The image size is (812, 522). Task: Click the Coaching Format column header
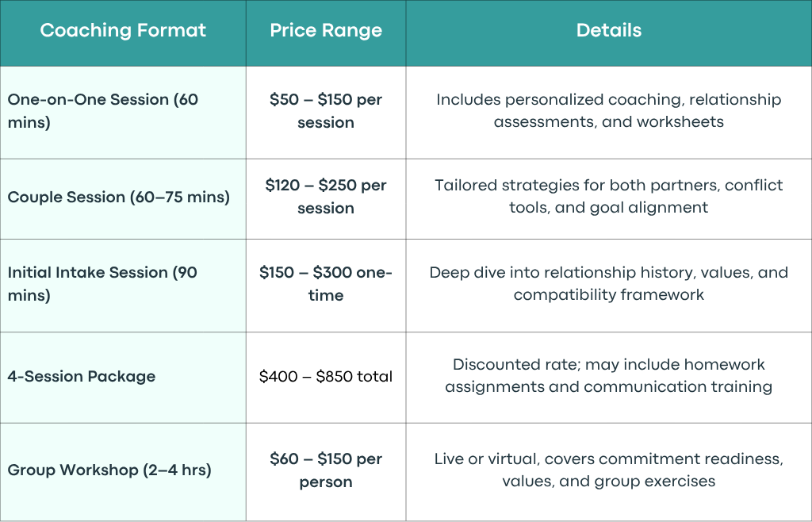pos(123,31)
